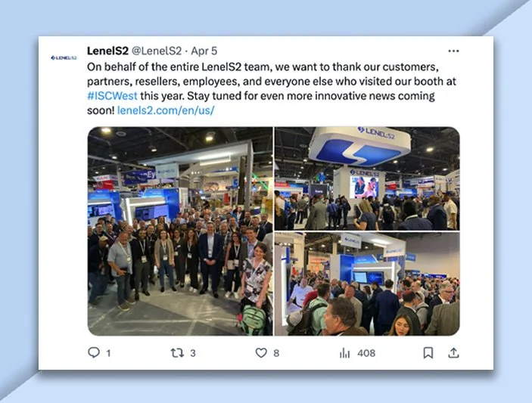
Task: Click the retweet arrows icon
Action: pos(177,353)
